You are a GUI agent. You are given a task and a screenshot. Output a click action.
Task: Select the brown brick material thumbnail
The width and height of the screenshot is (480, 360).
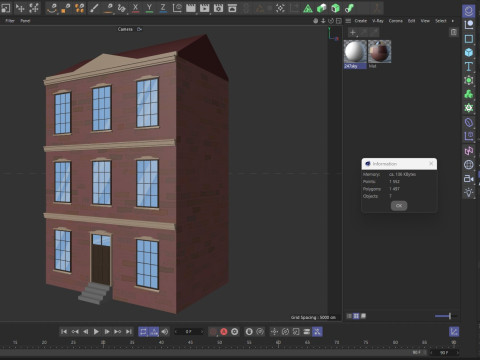click(379, 51)
